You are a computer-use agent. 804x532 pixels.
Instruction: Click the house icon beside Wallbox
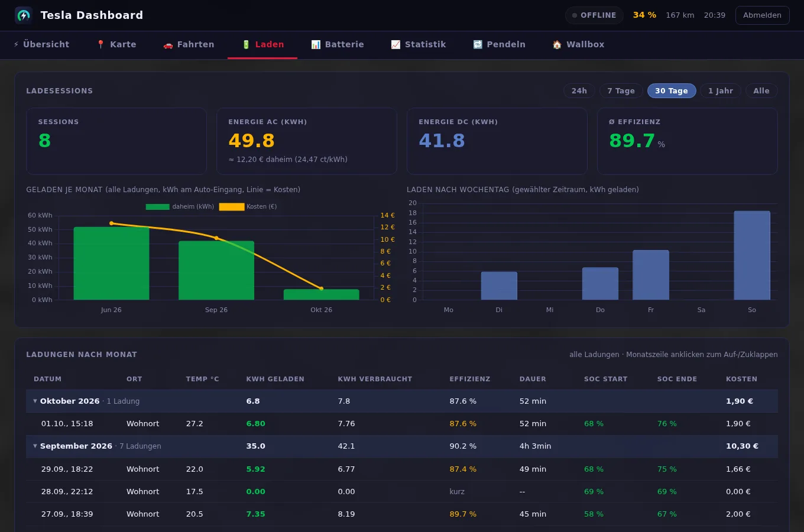(x=557, y=44)
